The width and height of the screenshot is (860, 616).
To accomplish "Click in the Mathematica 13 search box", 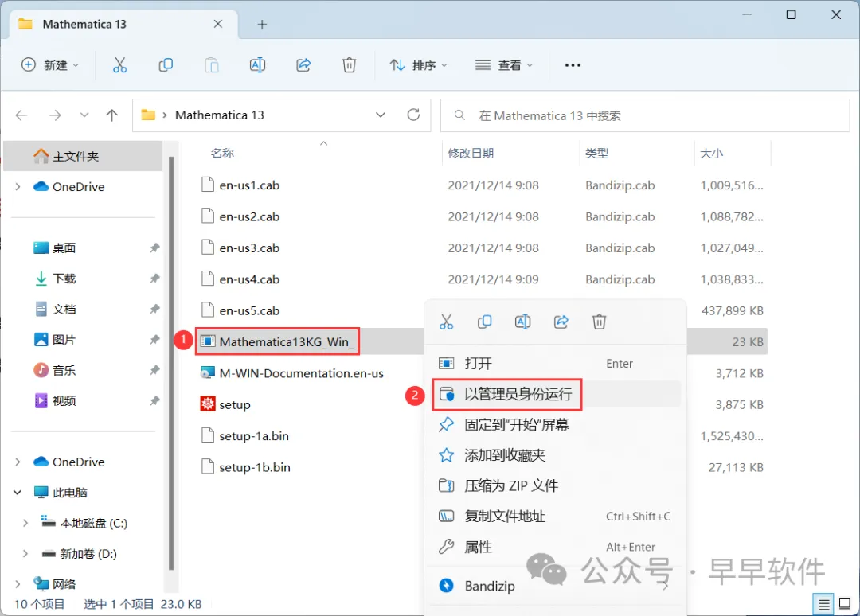I will click(645, 115).
